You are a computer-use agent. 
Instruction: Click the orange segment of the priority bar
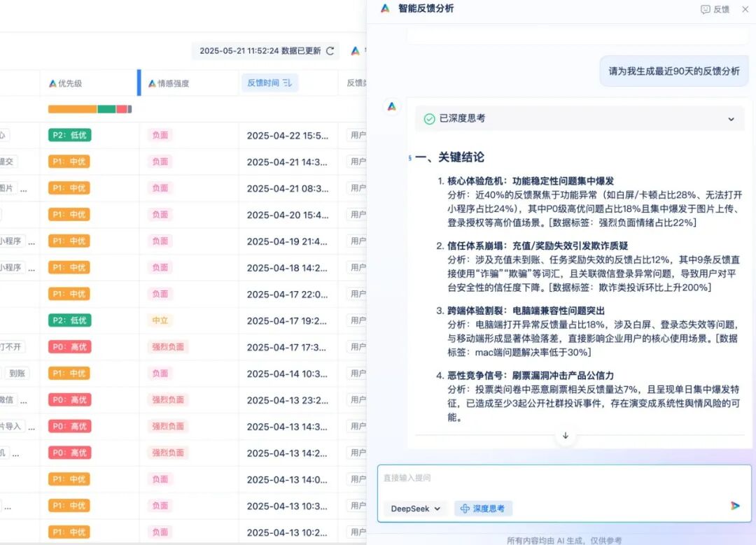(72, 109)
